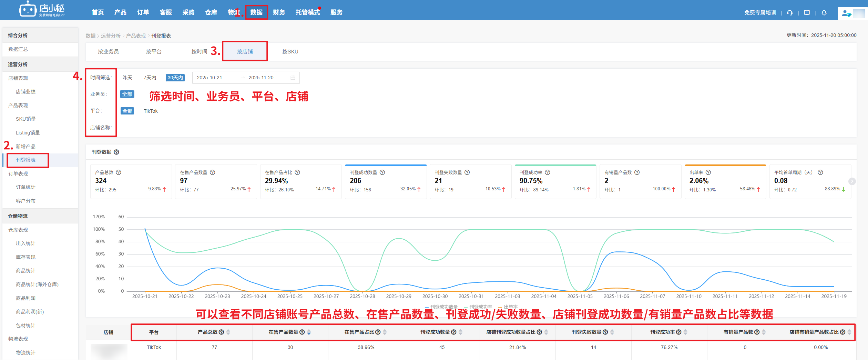Open the help book icon in header
This screenshot has height=360, width=868.
[x=807, y=13]
